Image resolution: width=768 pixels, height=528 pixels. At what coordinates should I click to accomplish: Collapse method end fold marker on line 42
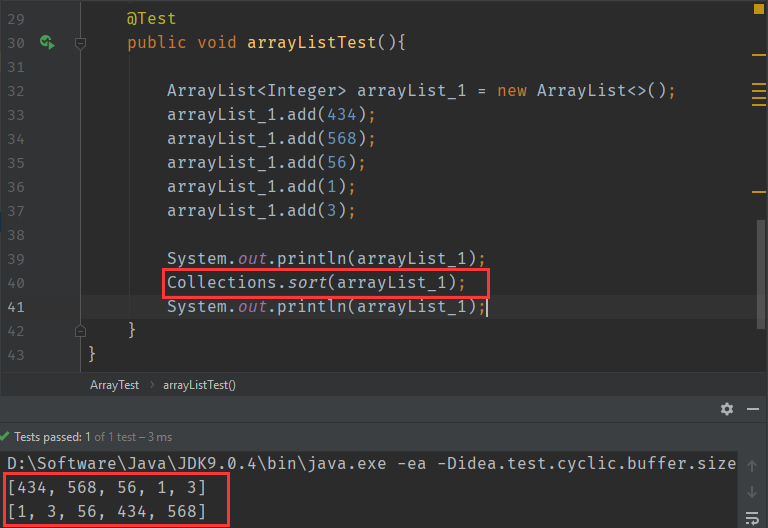click(x=81, y=332)
